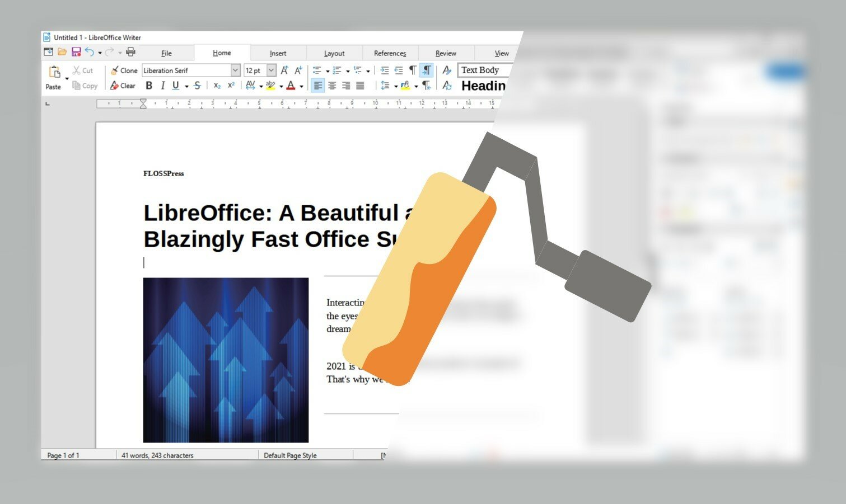
Task: Switch to the Layout tab
Action: [x=334, y=53]
